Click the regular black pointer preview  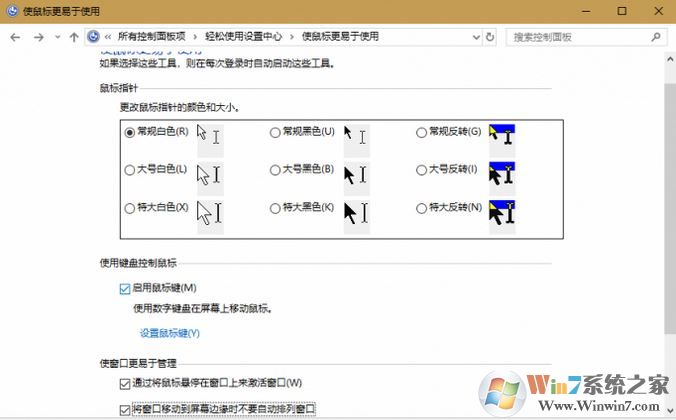(x=357, y=140)
